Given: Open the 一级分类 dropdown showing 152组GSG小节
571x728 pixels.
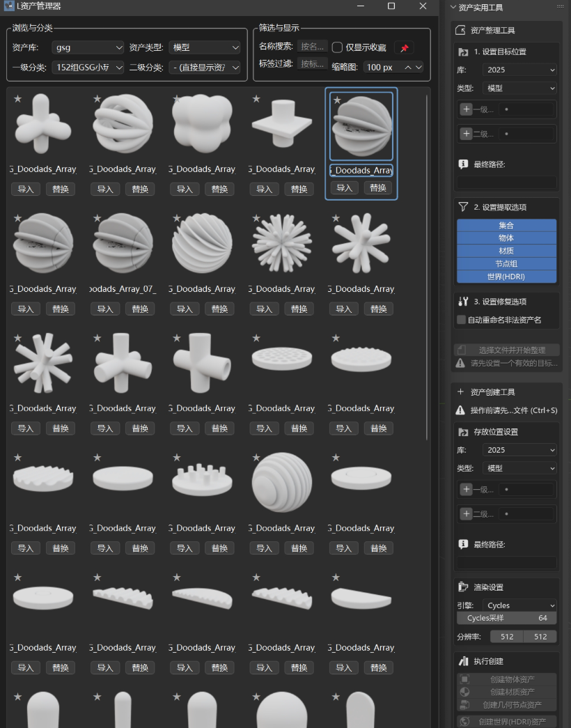Looking at the screenshot, I should [88, 68].
